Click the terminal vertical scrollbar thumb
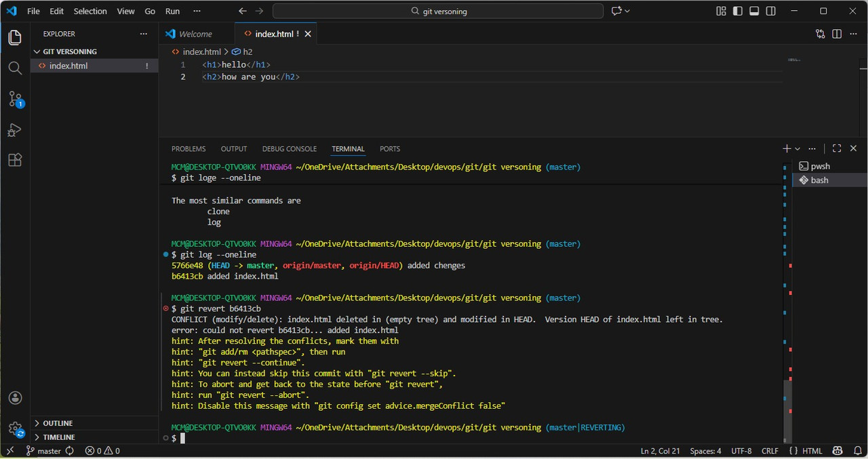The width and height of the screenshot is (868, 459). (787, 410)
